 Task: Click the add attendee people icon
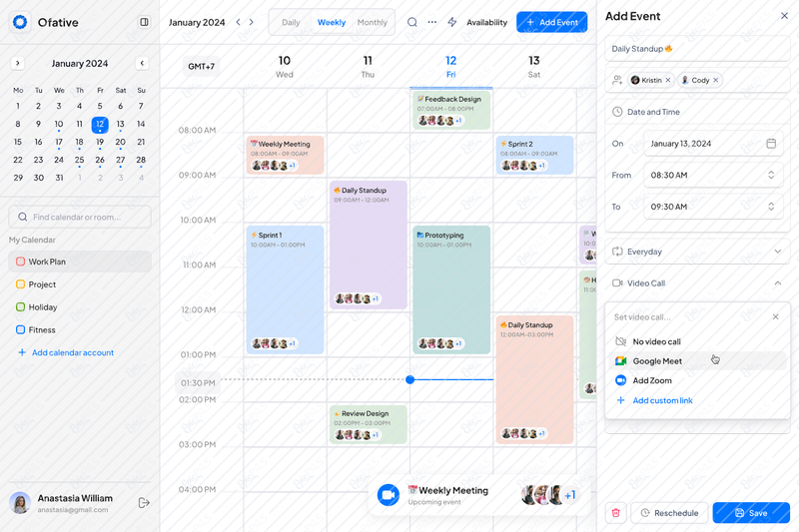click(617, 80)
